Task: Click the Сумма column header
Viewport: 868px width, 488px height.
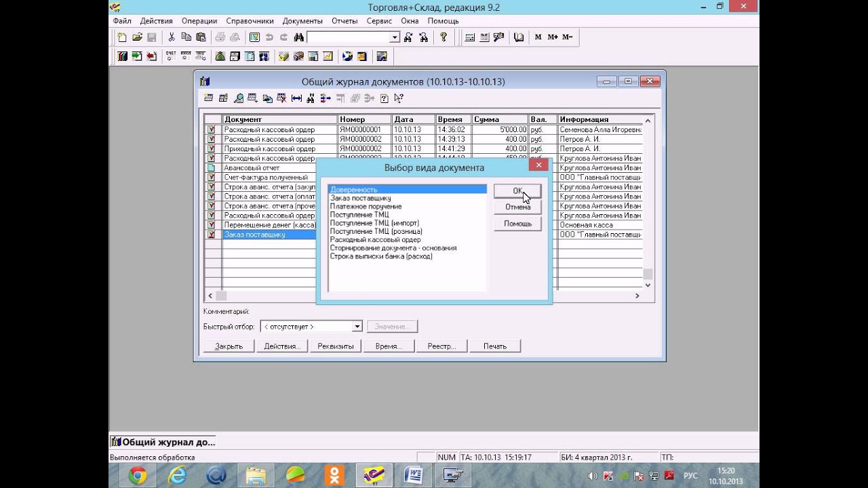Action: (500, 119)
